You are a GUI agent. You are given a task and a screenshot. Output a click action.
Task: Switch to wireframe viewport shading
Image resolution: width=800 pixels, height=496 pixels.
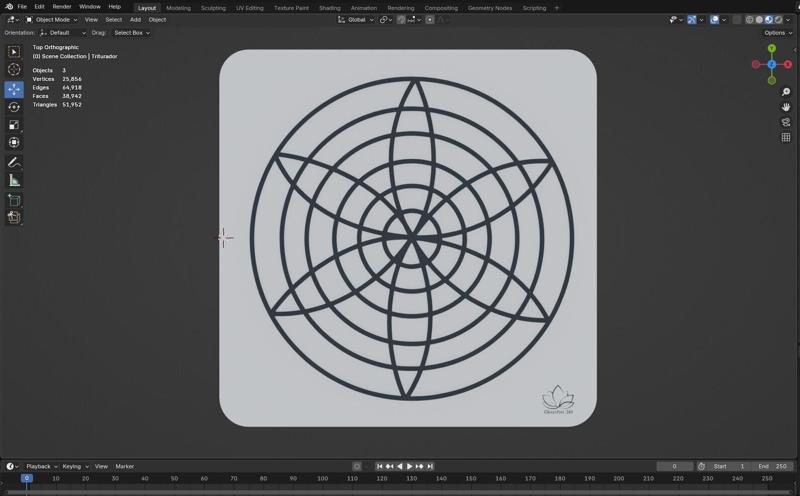[749, 20]
